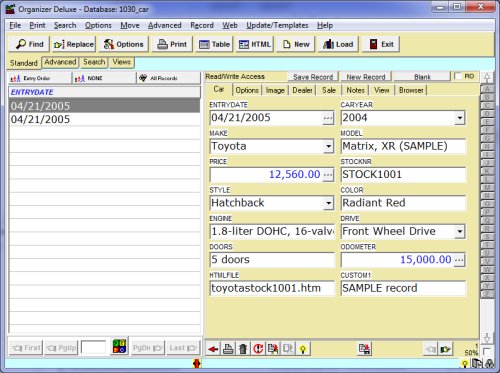500x373 pixels.
Task: Open the Replace tool
Action: coord(74,44)
